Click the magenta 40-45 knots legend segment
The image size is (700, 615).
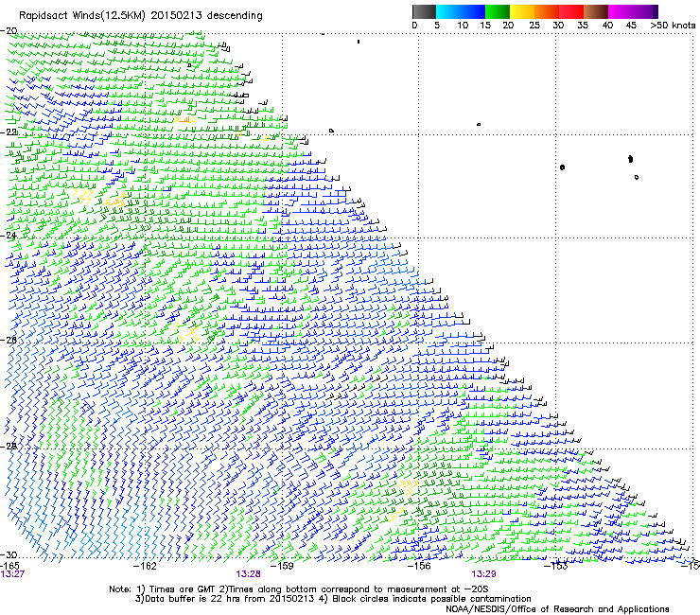[621, 12]
